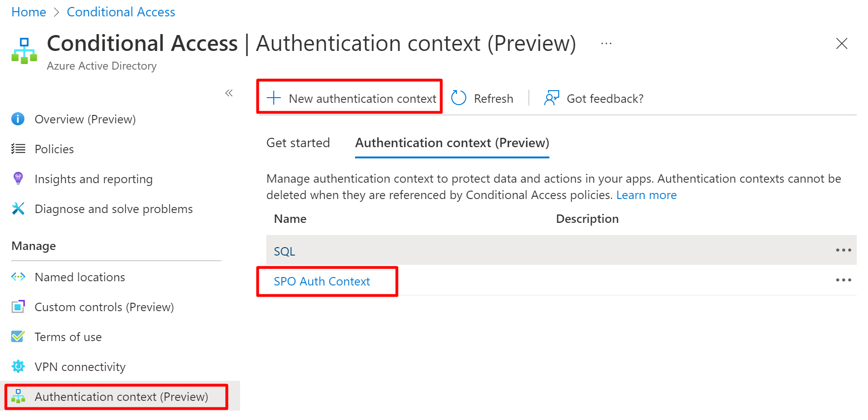Switch to the Get started tab
868x420 pixels.
[x=298, y=143]
